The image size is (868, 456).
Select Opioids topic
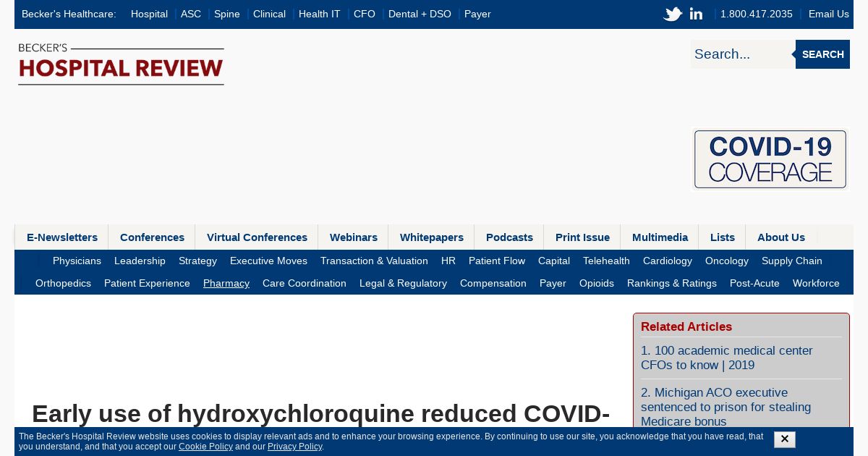(x=597, y=283)
